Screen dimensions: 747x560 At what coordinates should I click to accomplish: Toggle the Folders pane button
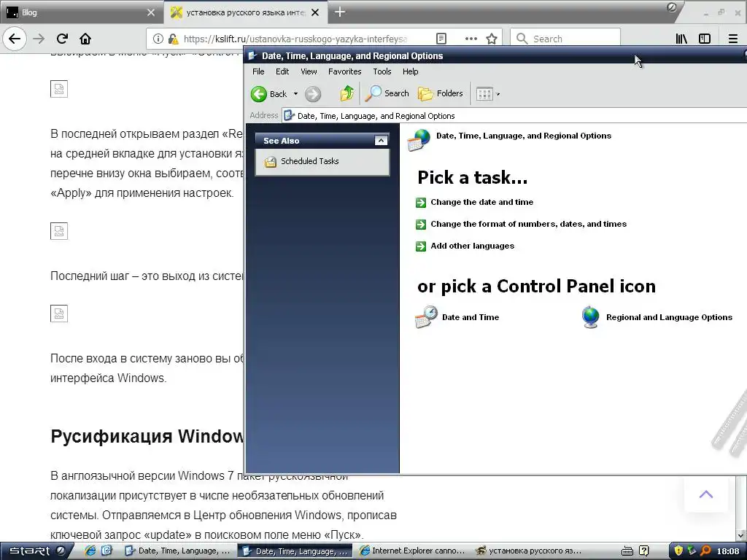pos(440,93)
